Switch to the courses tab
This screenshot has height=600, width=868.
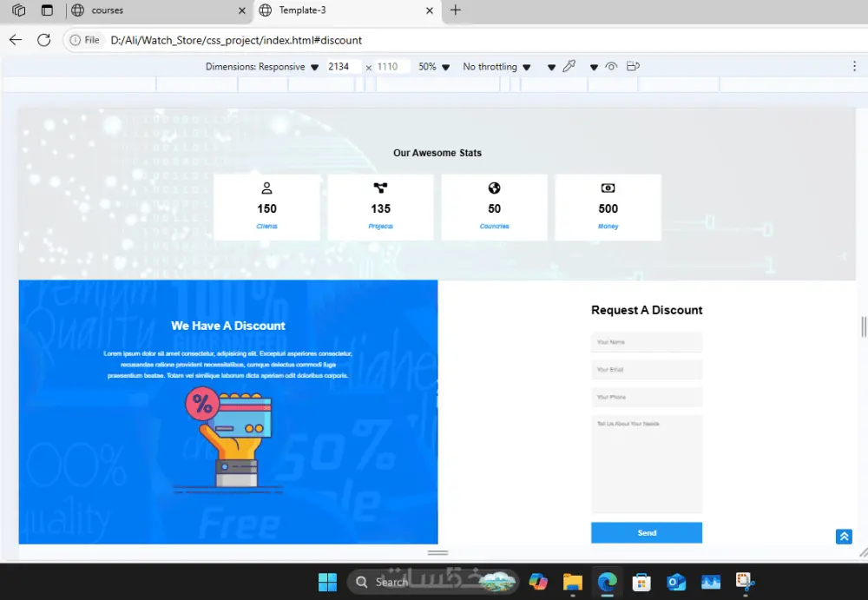160,10
